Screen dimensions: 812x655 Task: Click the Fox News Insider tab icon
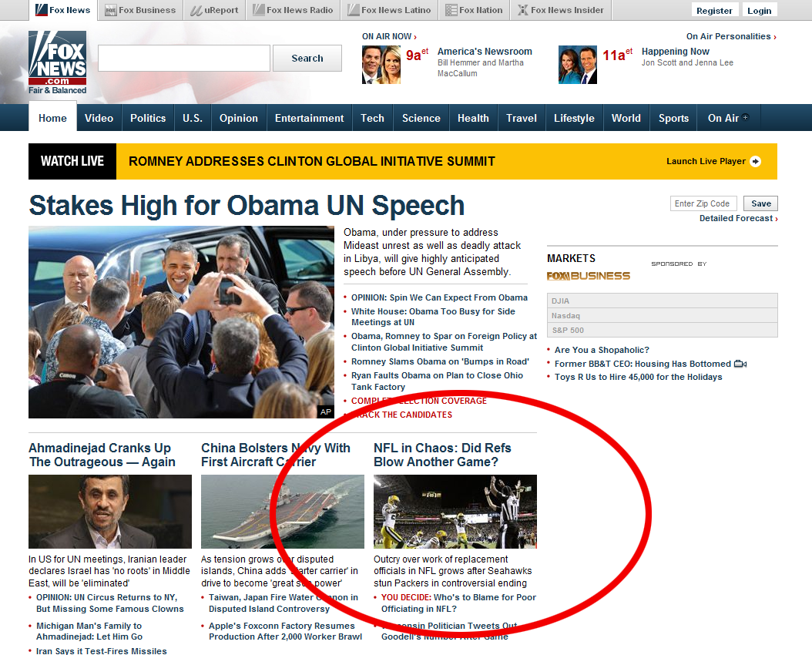523,10
